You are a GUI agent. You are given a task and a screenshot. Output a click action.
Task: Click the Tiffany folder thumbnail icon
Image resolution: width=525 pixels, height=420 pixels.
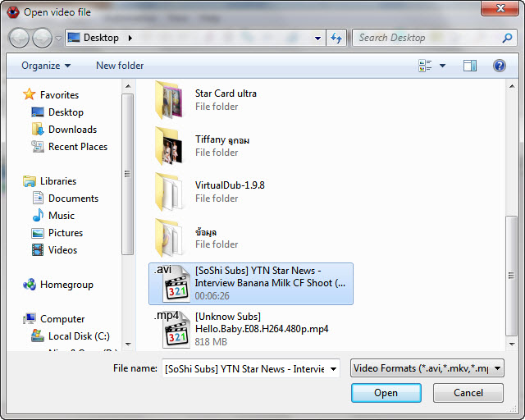tap(169, 146)
